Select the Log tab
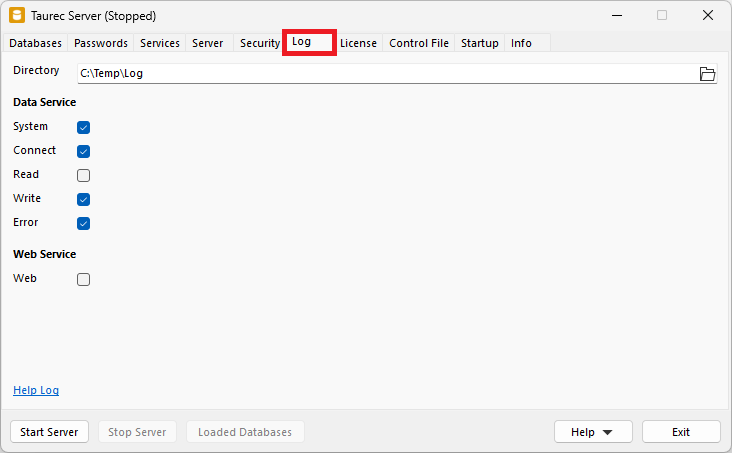Screen dimensions: 732x453 point(309,42)
